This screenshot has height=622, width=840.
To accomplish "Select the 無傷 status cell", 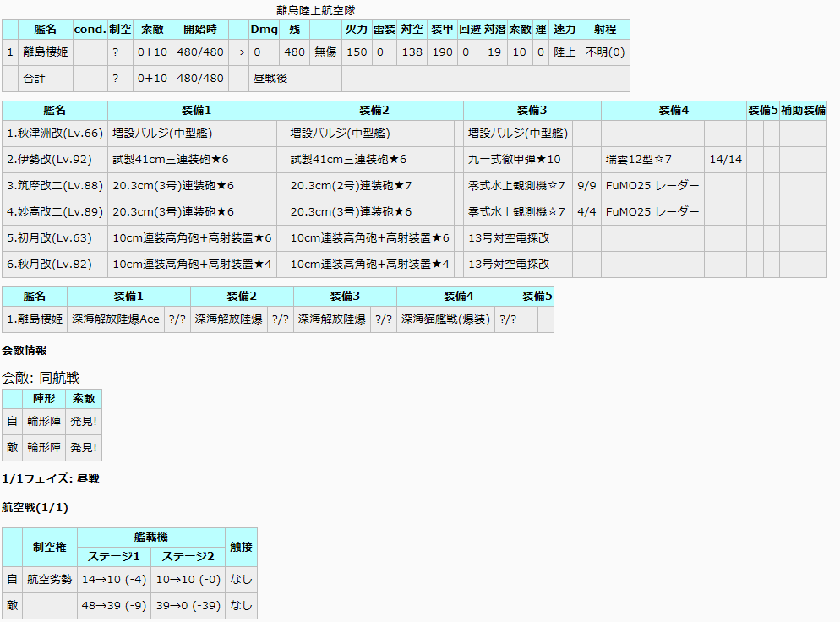I will point(325,52).
